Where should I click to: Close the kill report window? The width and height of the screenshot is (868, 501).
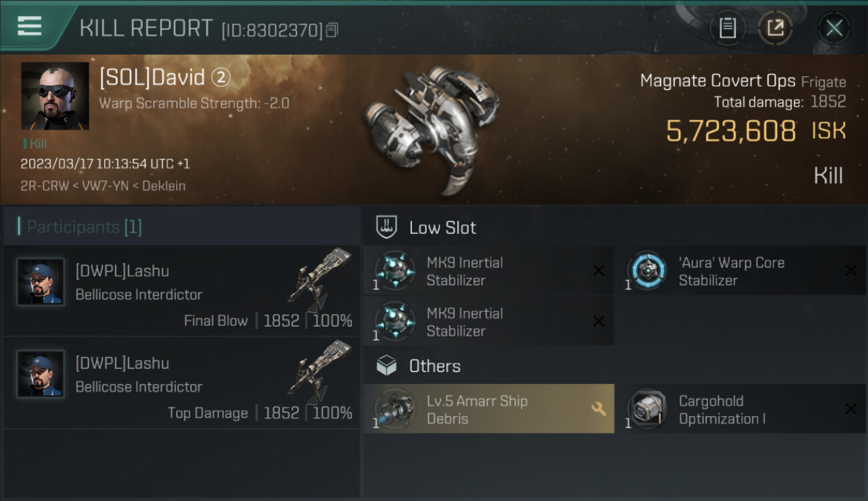[834, 28]
